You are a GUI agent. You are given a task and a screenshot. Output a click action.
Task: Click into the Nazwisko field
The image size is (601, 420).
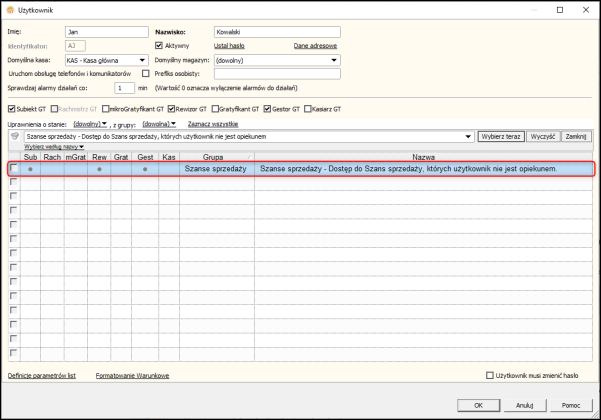277,32
